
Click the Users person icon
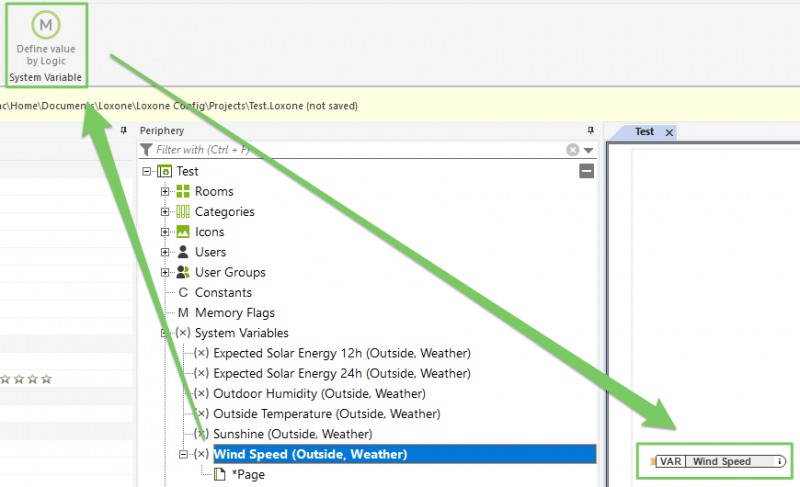pos(183,252)
